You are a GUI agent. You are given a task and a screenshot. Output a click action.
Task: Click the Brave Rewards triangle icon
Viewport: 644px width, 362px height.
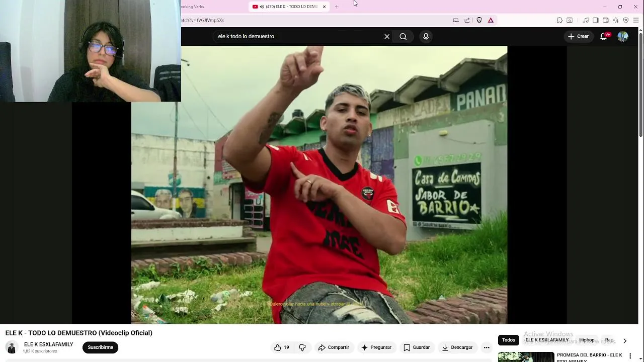pos(491,20)
